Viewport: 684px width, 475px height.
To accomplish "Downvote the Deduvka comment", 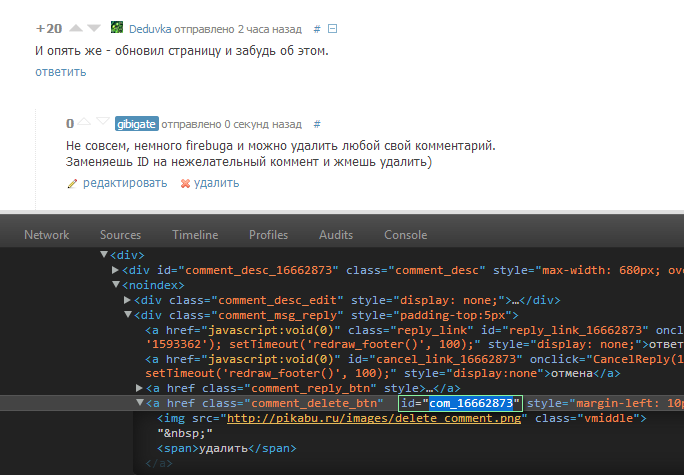I will tap(94, 28).
